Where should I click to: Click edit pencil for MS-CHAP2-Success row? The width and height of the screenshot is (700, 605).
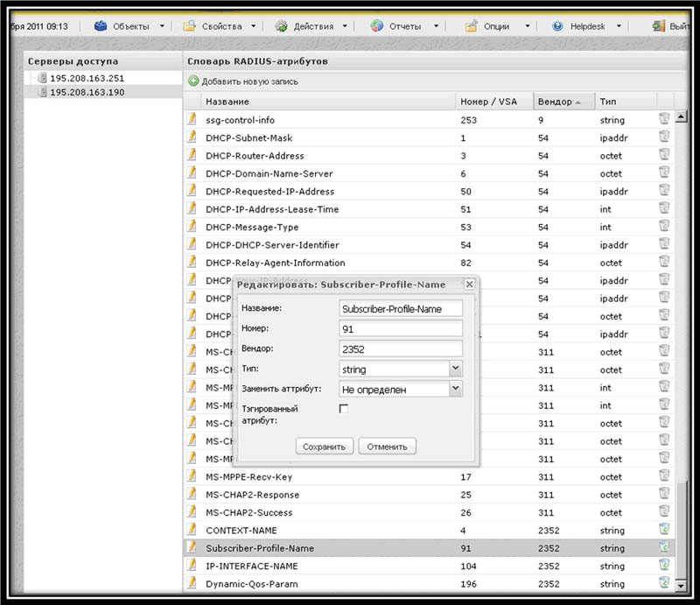pos(192,512)
